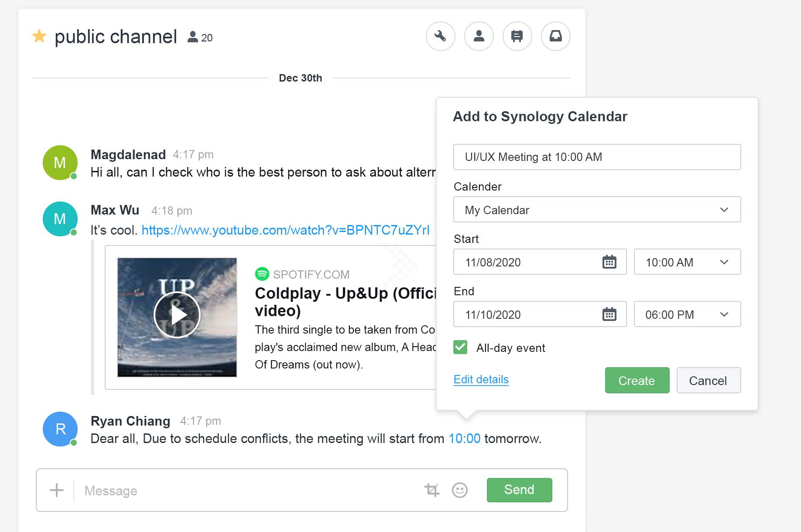This screenshot has height=532, width=801.
Task: Click the highlighted 10:00 time link
Action: point(463,439)
